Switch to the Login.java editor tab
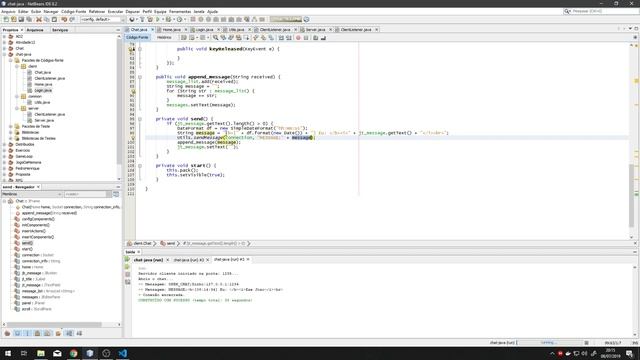Screen dimensions: 640x360 (204, 30)
